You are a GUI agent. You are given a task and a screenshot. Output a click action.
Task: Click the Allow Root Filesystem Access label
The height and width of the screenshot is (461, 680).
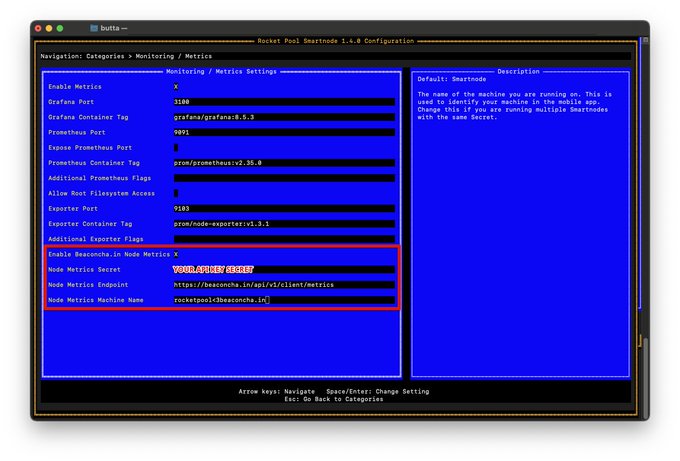pyautogui.click(x=101, y=193)
